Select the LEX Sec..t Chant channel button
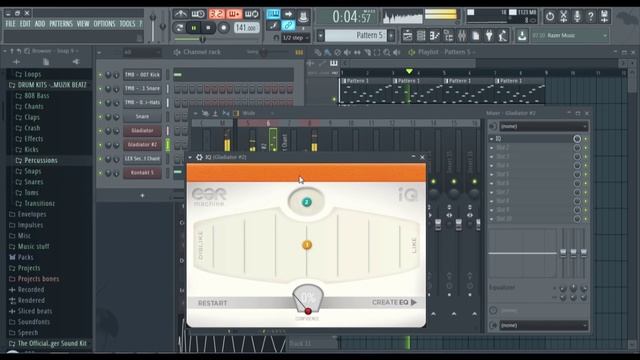The height and width of the screenshot is (360, 640). (142, 159)
